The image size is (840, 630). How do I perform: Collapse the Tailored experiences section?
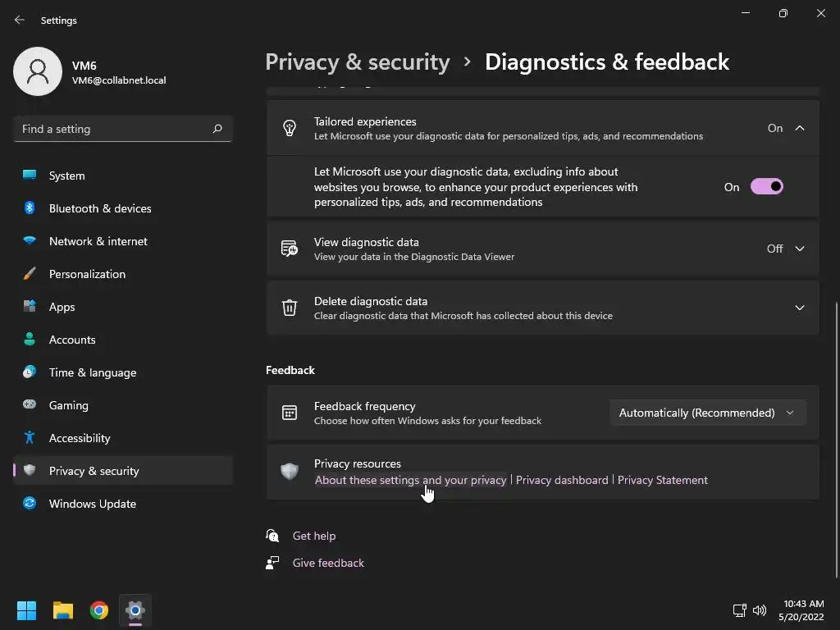[800, 128]
